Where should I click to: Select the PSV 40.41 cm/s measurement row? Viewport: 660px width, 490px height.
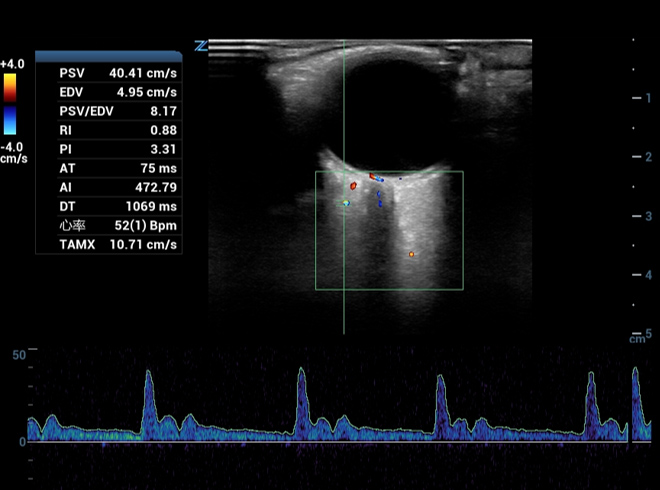(108, 73)
